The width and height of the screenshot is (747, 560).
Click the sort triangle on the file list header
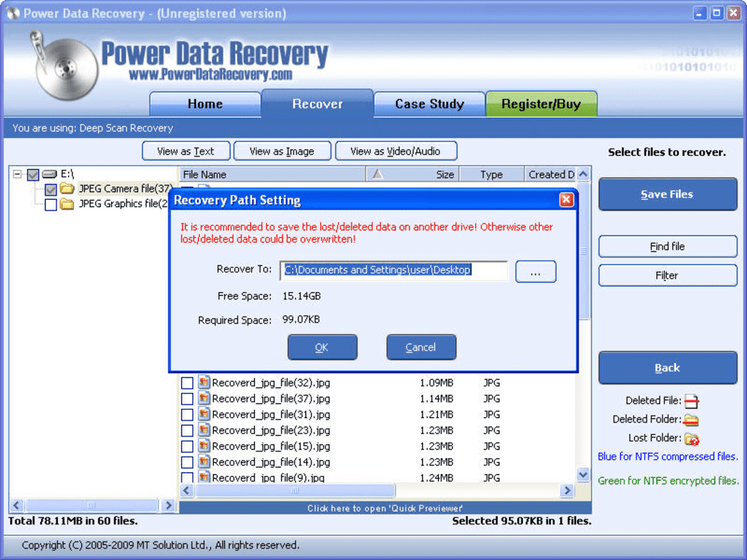coord(376,174)
